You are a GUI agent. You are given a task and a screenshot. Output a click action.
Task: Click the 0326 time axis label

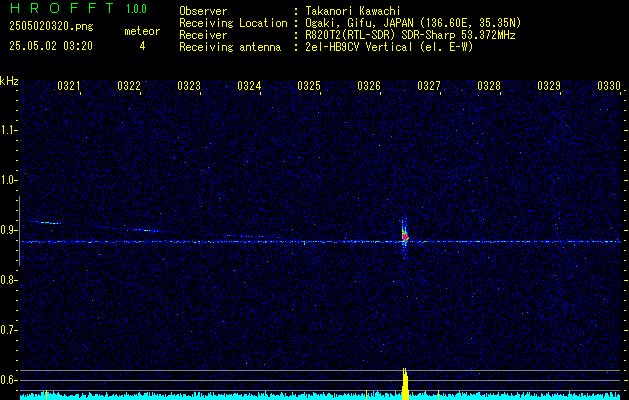click(369, 86)
